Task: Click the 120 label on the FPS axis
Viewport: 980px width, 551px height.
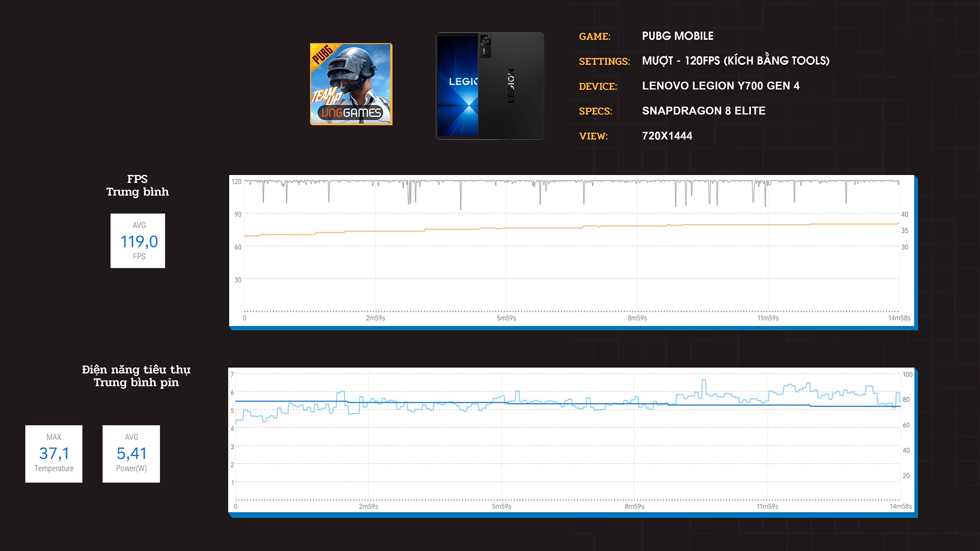Action: 237,181
